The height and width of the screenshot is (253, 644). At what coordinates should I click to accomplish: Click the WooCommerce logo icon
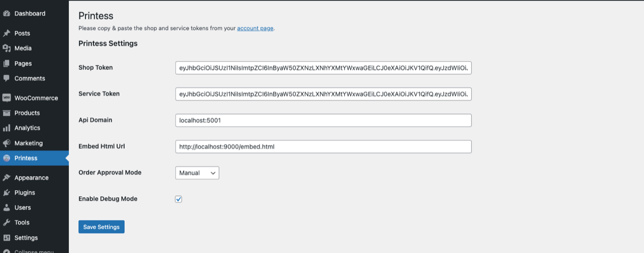tap(7, 98)
